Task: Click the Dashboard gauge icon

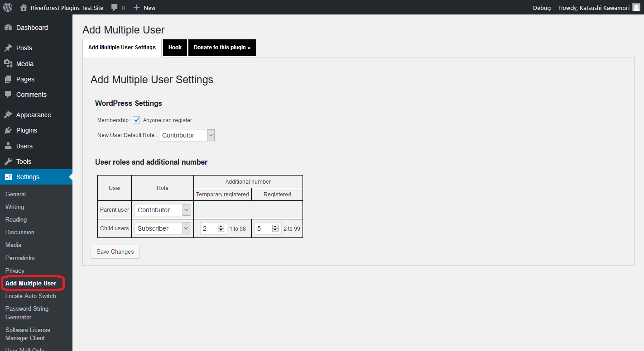Action: pos(8,28)
